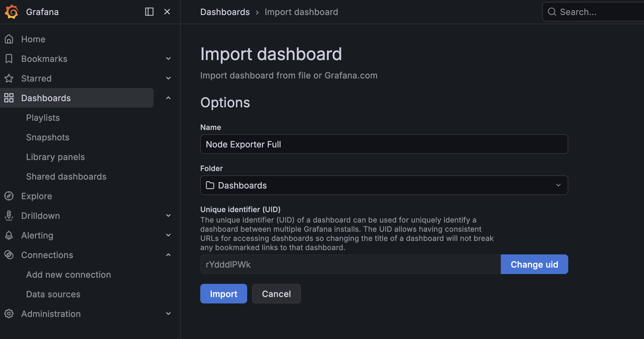The height and width of the screenshot is (339, 644).
Task: Open the Folder dropdown
Action: click(x=384, y=185)
